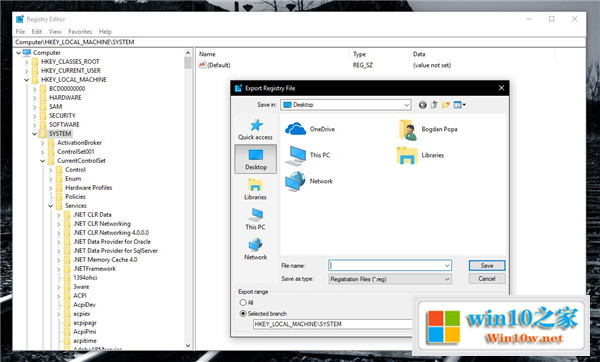Image resolution: width=600 pixels, height=362 pixels.
Task: Select the All export range radio button
Action: 243,303
